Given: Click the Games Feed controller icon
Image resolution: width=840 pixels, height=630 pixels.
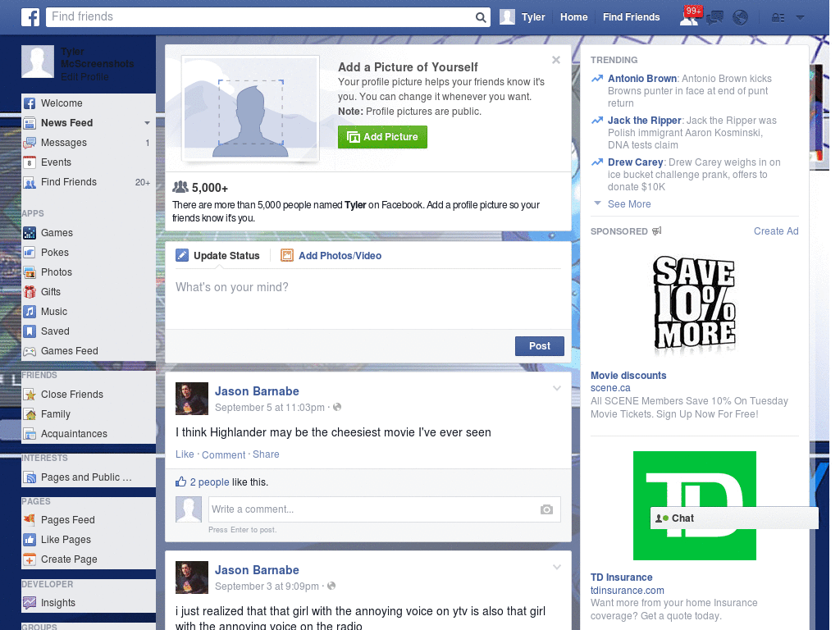Looking at the screenshot, I should [30, 351].
